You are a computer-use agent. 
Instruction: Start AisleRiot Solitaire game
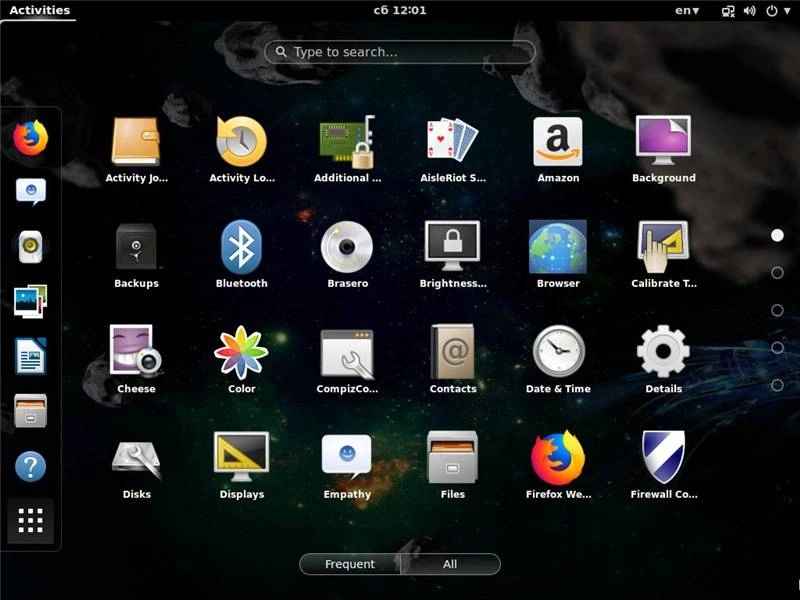pos(453,149)
